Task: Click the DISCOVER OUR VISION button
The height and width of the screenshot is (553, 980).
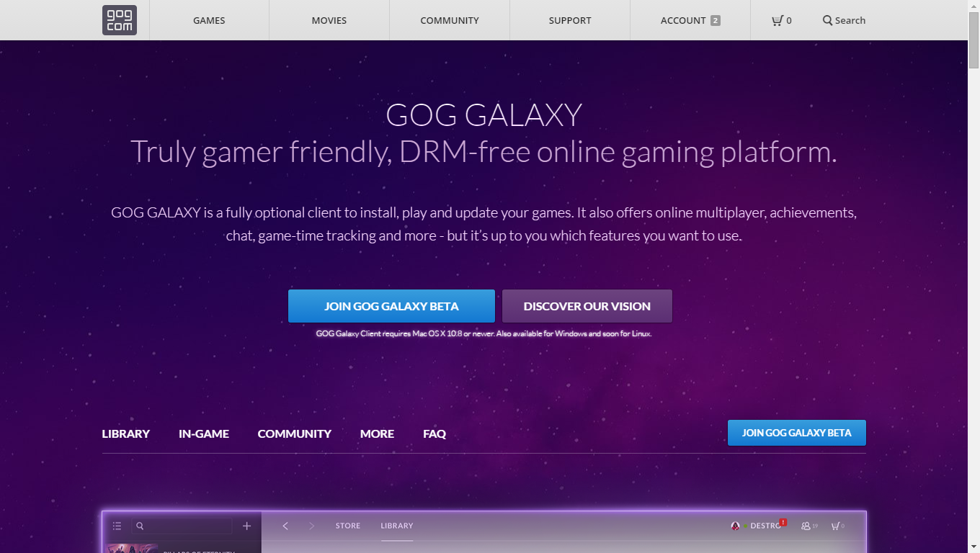Action: click(x=587, y=306)
